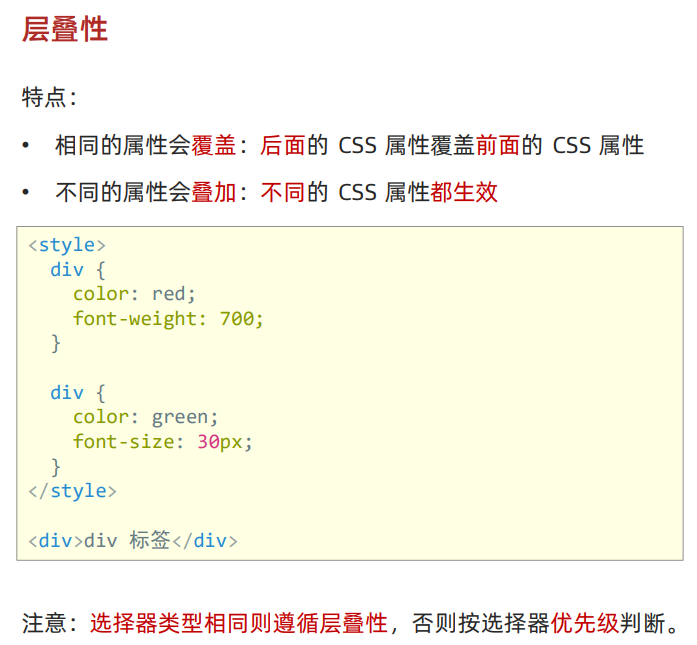Click the closing </div> tag

(205, 541)
